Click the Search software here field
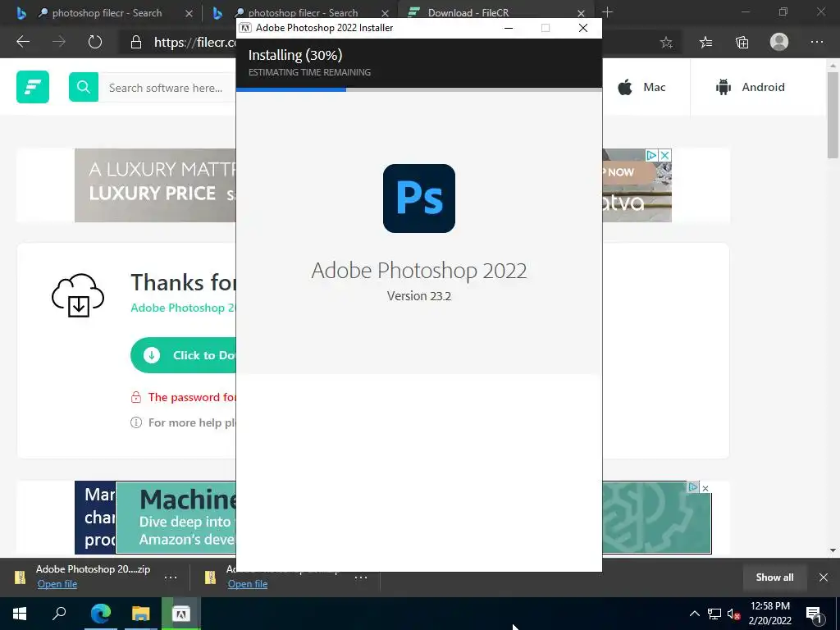 167,87
